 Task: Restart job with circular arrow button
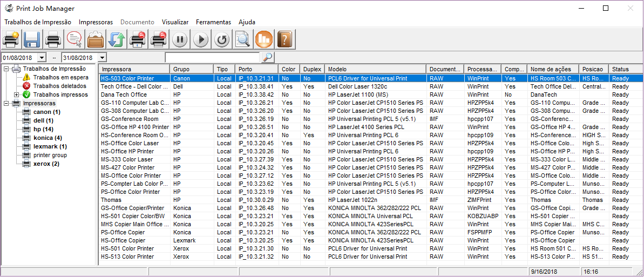tap(222, 39)
